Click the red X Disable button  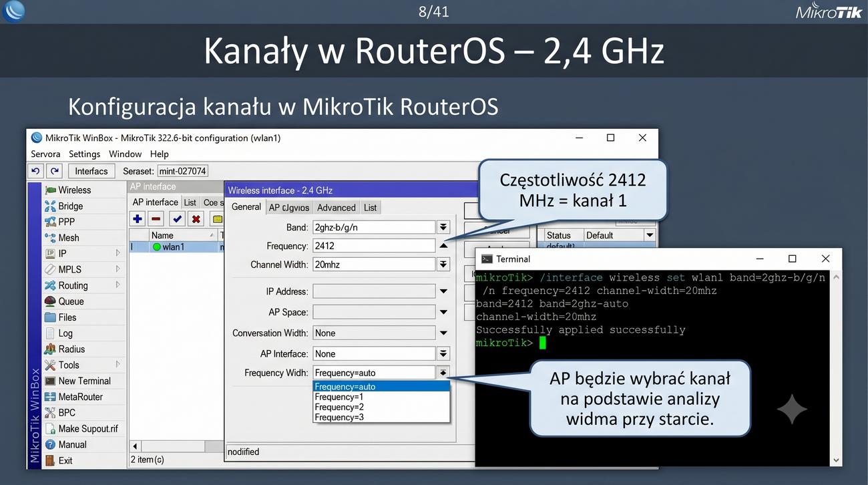[x=196, y=218]
